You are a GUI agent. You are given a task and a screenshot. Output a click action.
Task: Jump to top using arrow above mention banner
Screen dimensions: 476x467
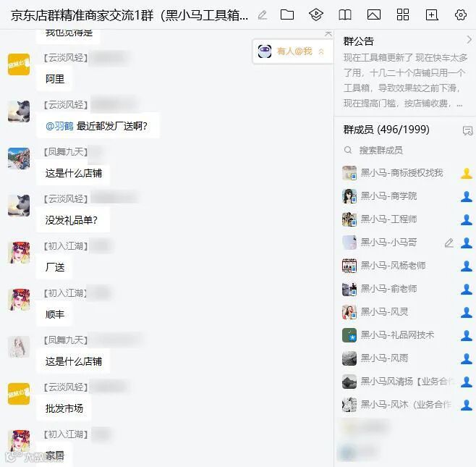328,33
